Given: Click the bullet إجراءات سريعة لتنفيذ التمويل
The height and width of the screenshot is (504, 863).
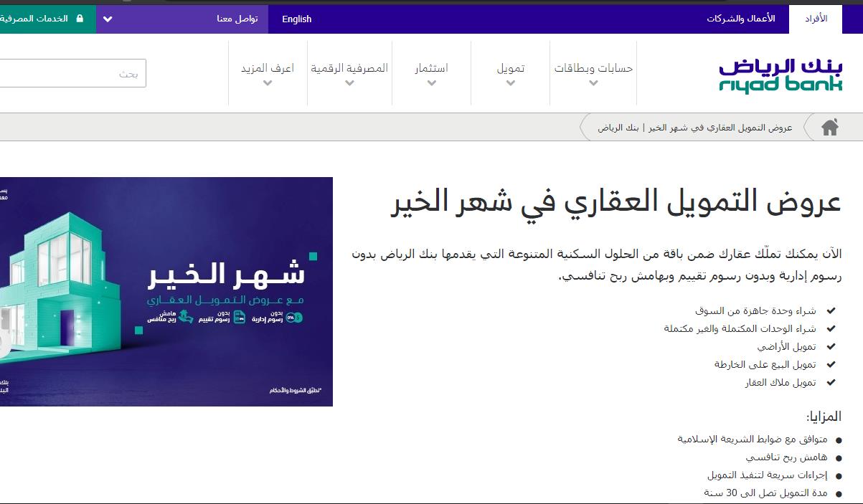Looking at the screenshot, I should 768,475.
